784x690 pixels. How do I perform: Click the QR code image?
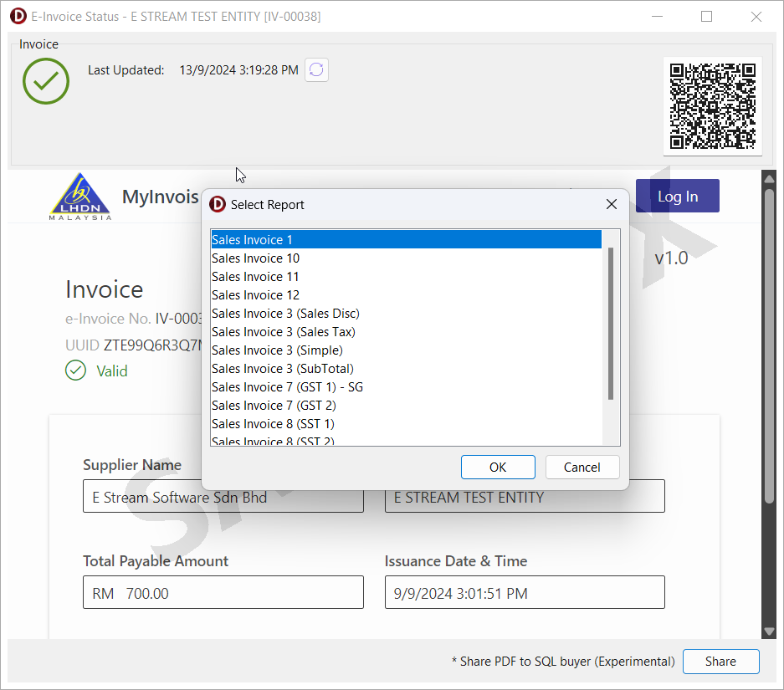pos(713,106)
